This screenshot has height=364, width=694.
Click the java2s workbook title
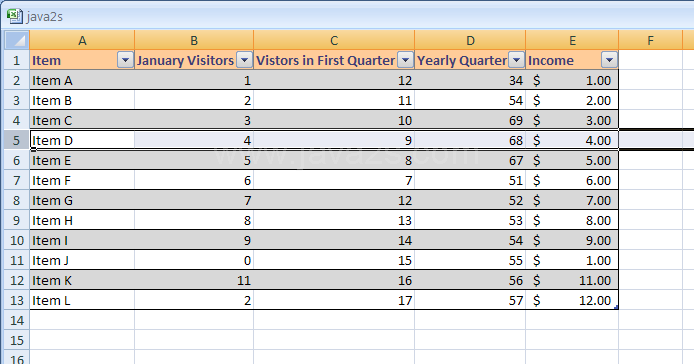coord(45,17)
